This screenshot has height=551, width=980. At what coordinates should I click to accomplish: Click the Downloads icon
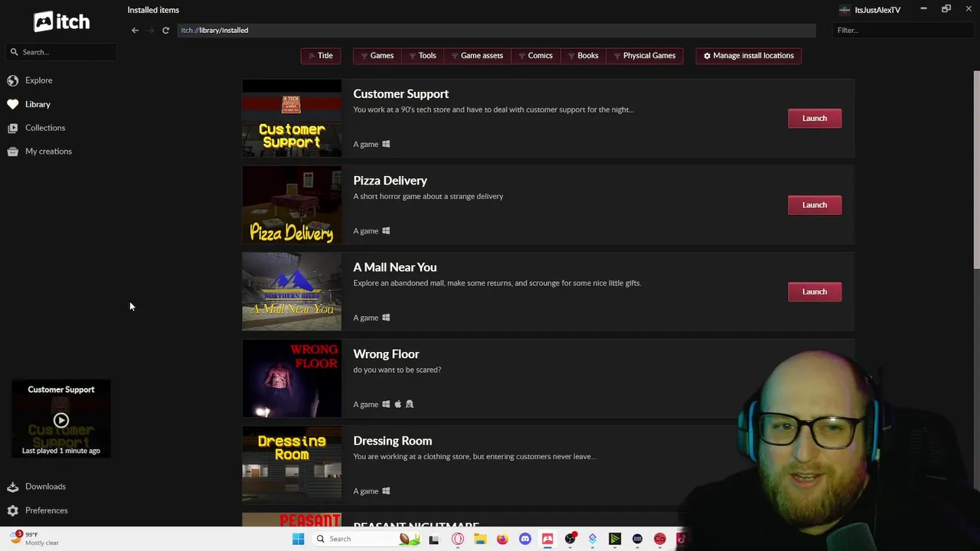(x=13, y=487)
